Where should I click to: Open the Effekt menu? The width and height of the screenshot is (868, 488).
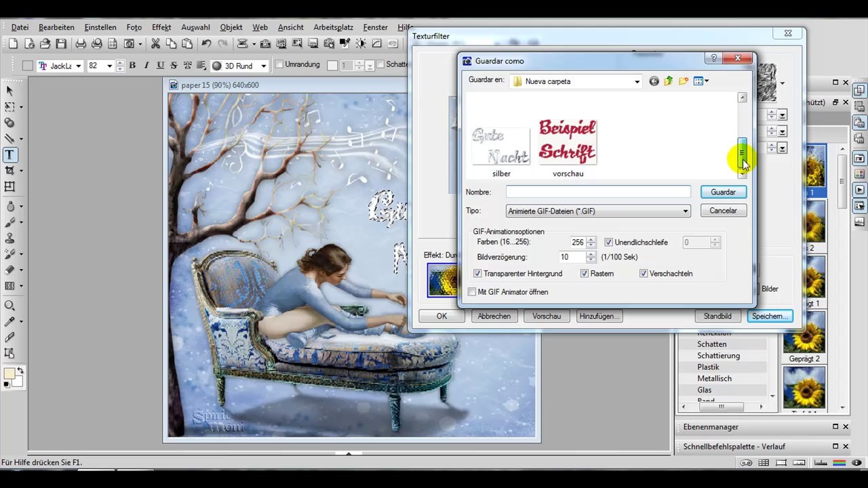pyautogui.click(x=161, y=27)
